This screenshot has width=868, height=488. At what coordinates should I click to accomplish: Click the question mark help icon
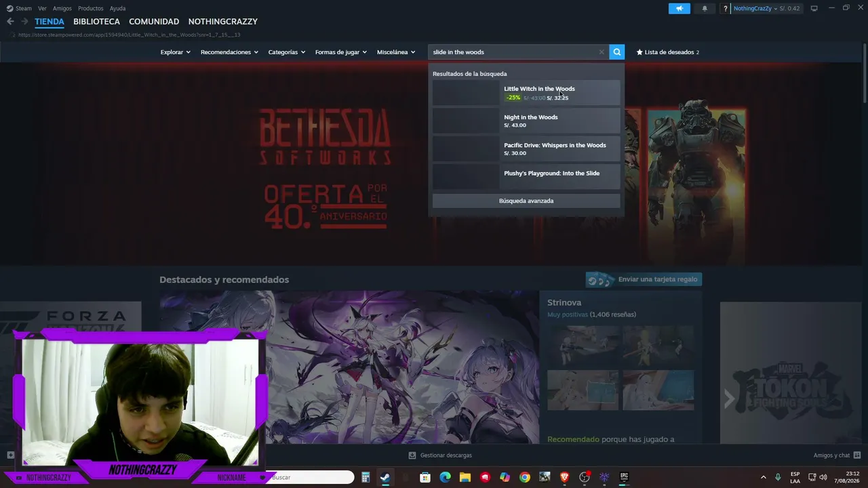coord(726,8)
